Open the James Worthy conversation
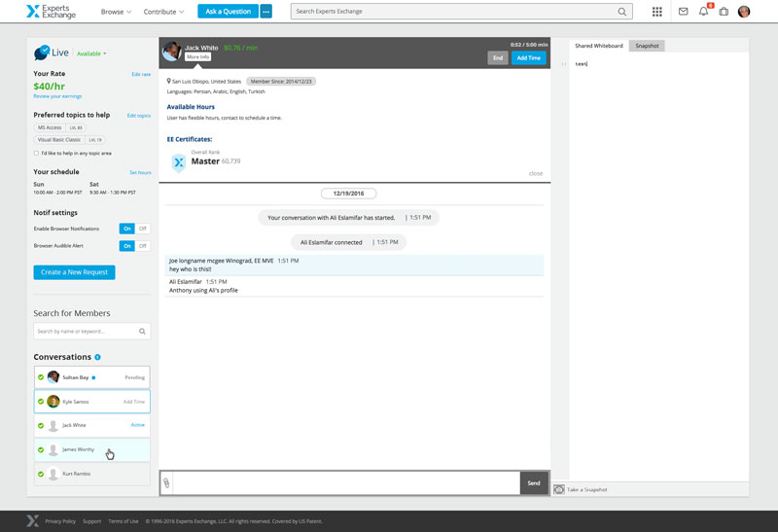 91,449
